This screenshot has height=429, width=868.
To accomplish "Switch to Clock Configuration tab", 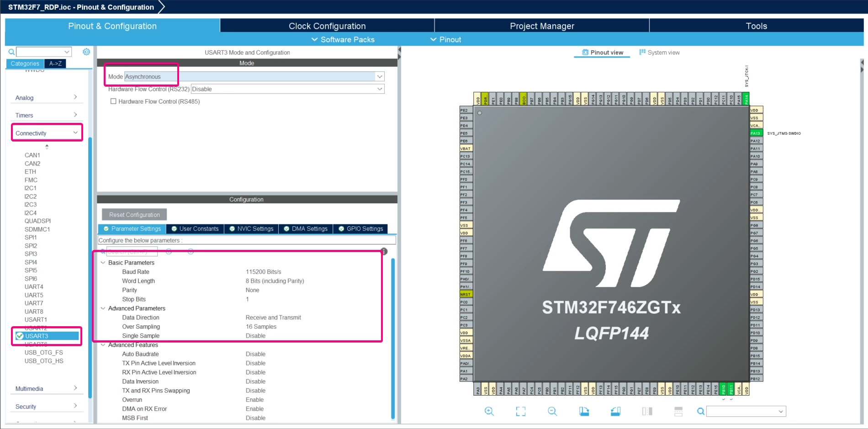I will pyautogui.click(x=327, y=26).
